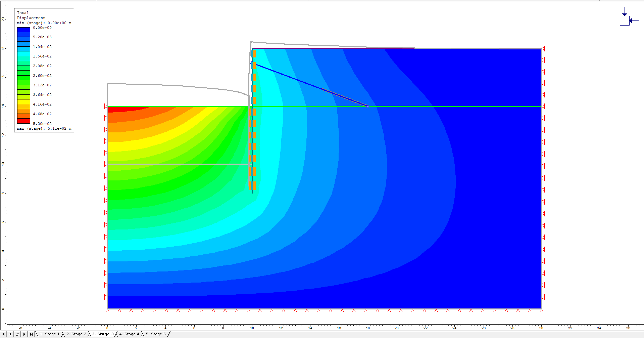Image resolution: width=644 pixels, height=338 pixels.
Task: Switch to the Stage 1 tab
Action: [50, 334]
